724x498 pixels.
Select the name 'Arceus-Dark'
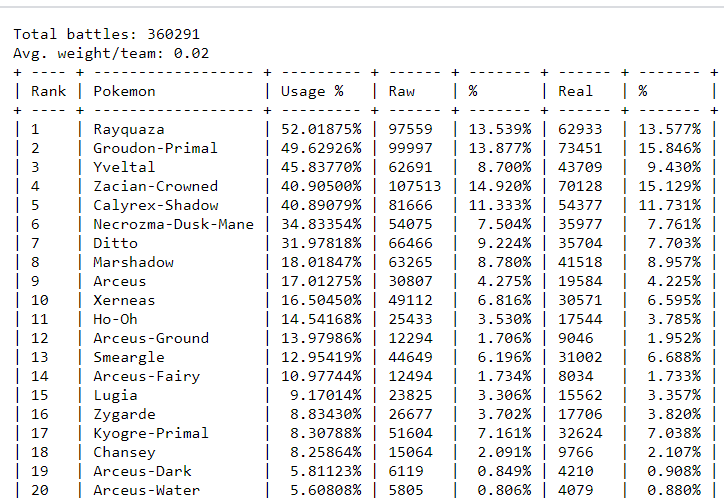(142, 471)
